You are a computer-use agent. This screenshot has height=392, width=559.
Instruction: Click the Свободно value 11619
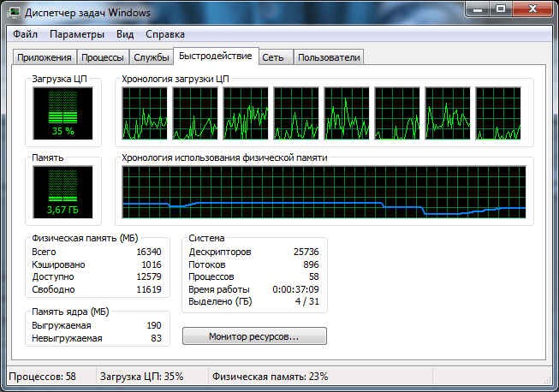[x=149, y=289]
